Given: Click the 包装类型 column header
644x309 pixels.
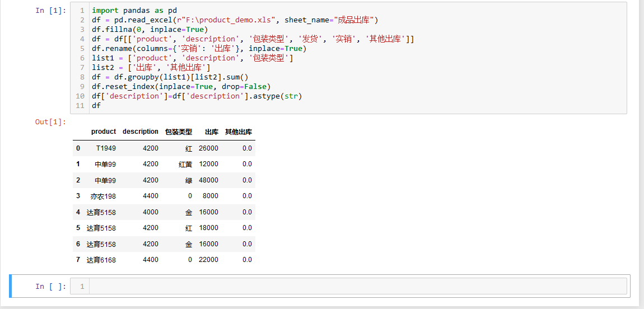Looking at the screenshot, I should point(179,132).
